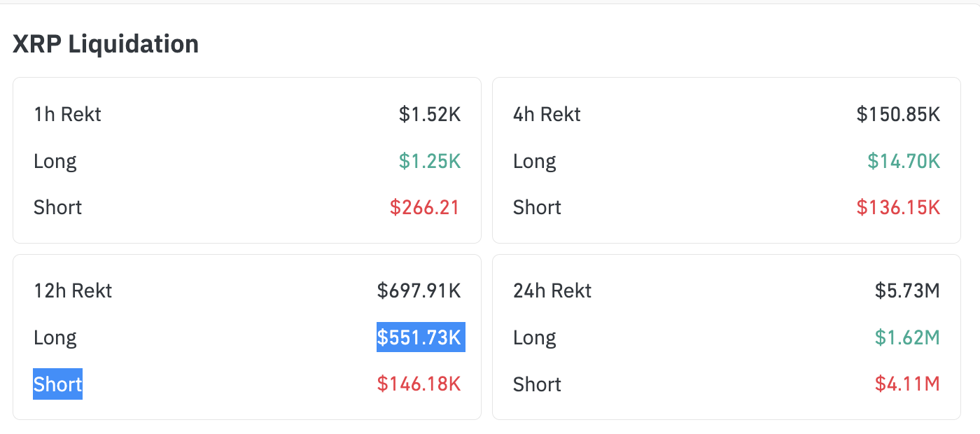
Task: Click the XRP Liquidation heading
Action: (x=106, y=44)
